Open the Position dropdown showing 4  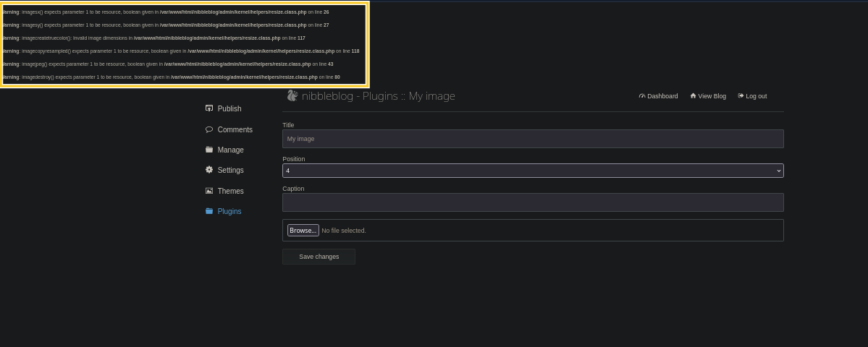533,171
